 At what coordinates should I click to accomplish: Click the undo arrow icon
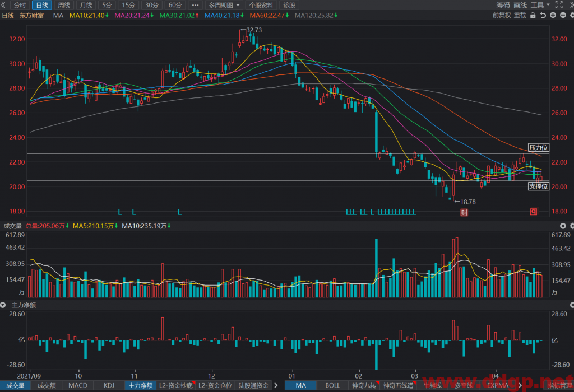pos(543,15)
